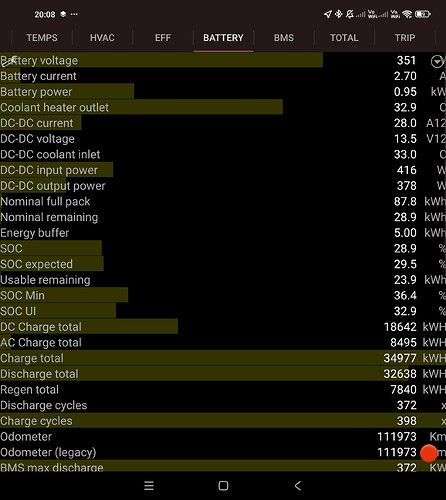
Task: Tap the Coolant heater outlet row
Action: pyautogui.click(x=223, y=108)
